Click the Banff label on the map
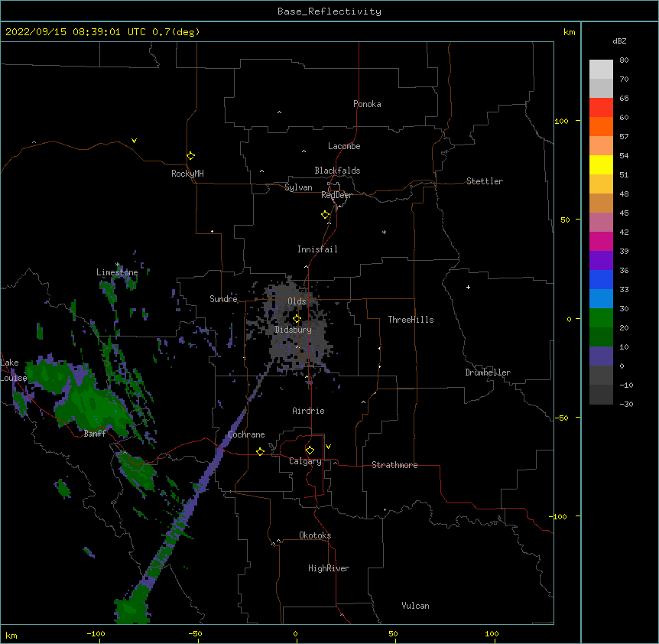659x644 pixels. [95, 434]
